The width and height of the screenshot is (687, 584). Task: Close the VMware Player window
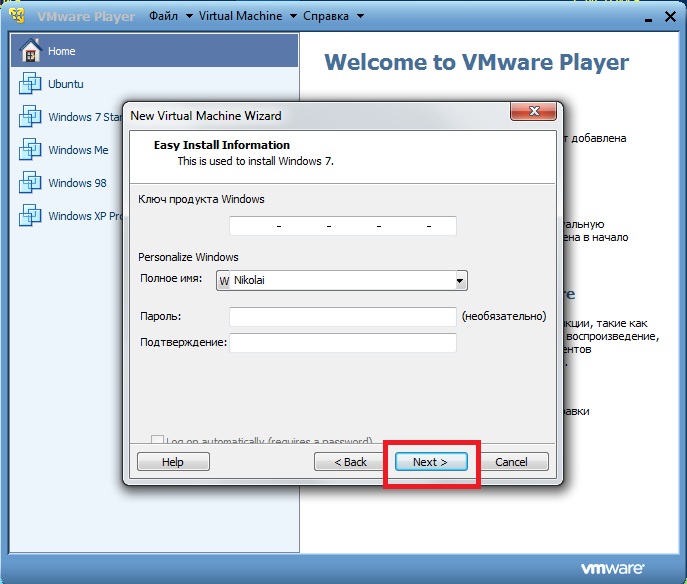coord(670,17)
